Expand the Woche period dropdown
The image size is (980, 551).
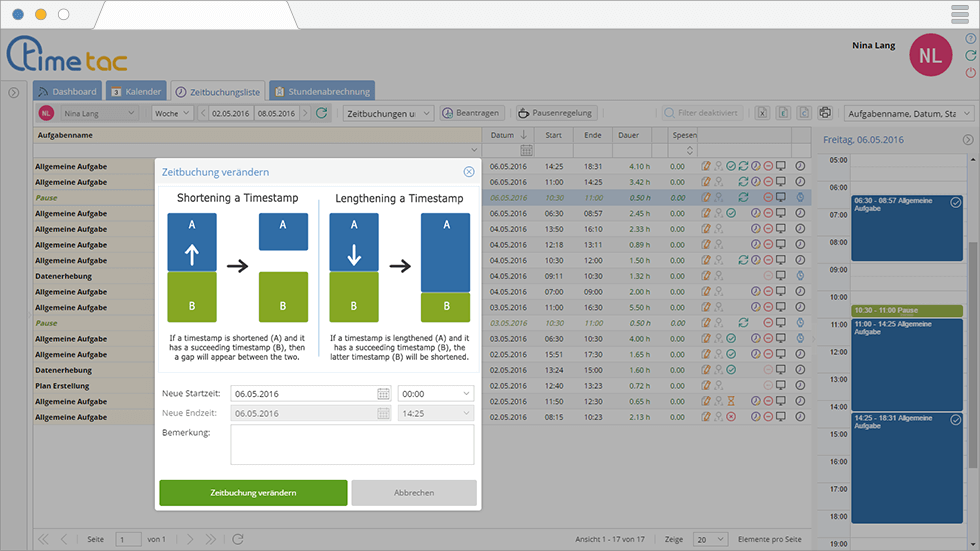[x=172, y=114]
